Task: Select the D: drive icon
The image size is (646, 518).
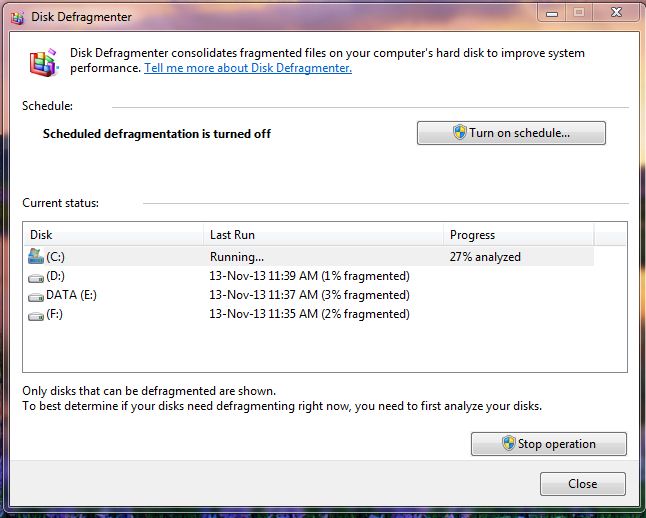Action: click(x=36, y=278)
